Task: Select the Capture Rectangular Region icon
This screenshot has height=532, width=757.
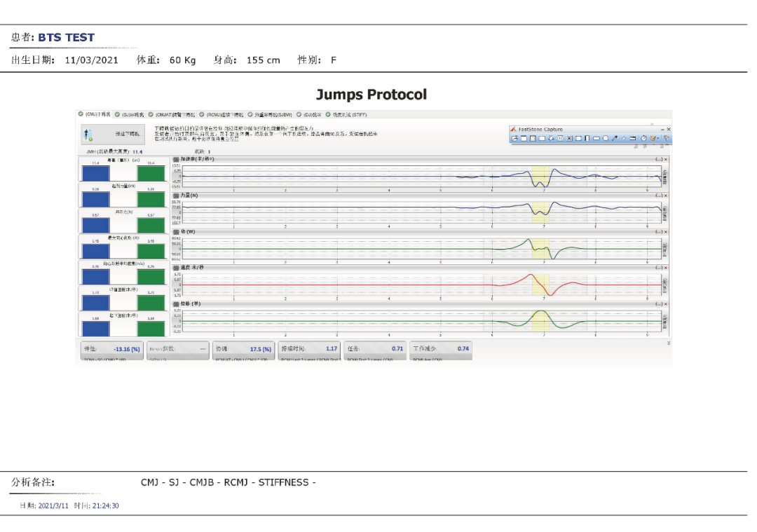Action: pos(542,138)
